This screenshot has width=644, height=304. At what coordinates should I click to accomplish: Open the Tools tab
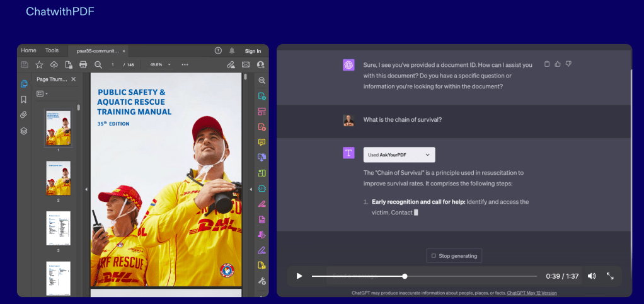click(x=52, y=50)
